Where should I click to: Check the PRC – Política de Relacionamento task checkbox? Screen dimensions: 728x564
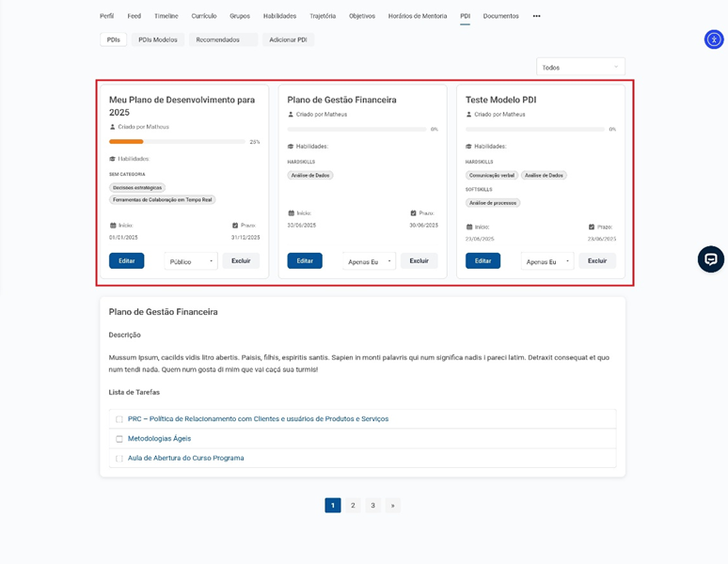point(119,419)
